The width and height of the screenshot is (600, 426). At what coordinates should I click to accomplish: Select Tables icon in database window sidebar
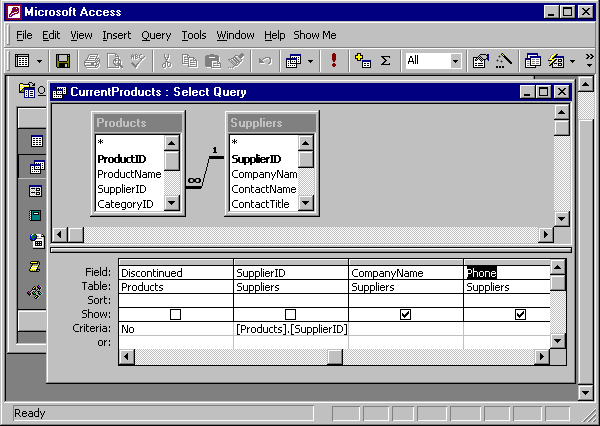pos(37,141)
